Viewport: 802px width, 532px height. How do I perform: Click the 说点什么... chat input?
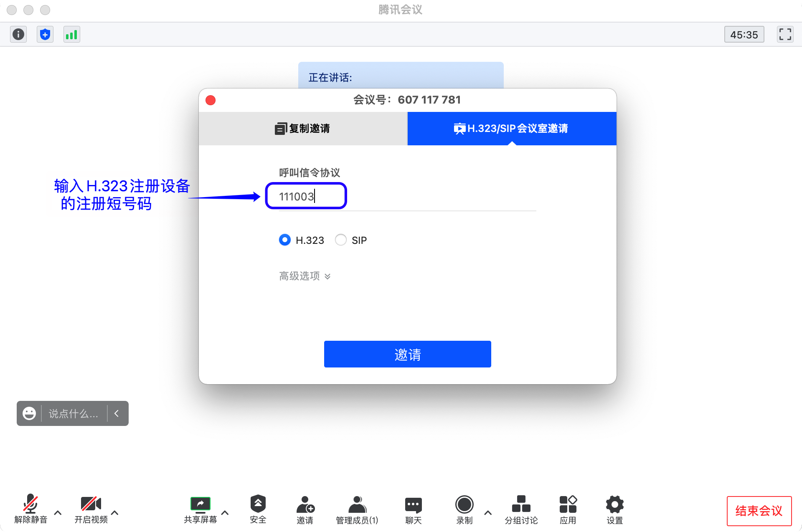point(74,413)
